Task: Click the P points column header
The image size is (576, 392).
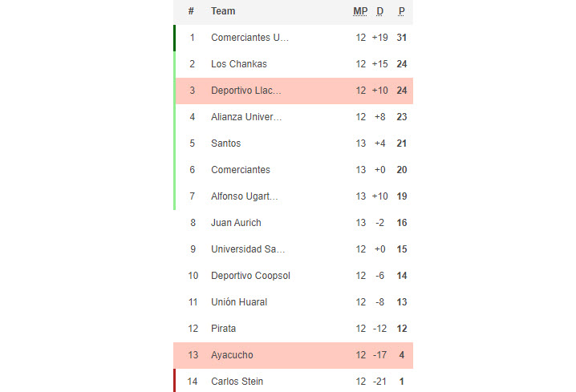Action: point(402,11)
